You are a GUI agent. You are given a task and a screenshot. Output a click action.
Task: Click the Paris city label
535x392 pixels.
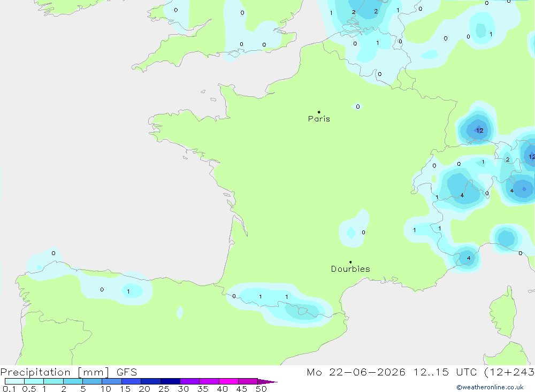click(319, 119)
